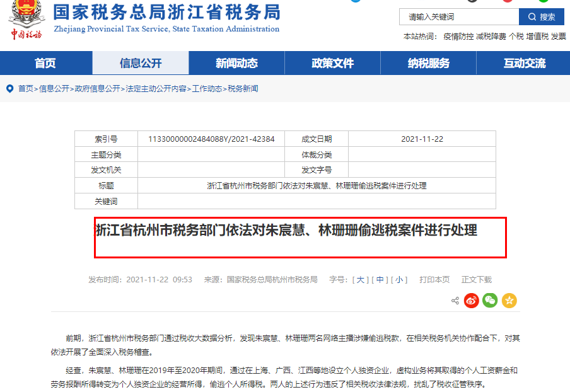Share article to Weibo

point(471,301)
